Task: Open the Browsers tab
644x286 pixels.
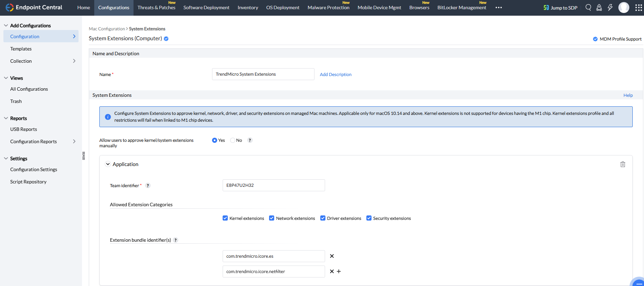Action: [x=419, y=7]
